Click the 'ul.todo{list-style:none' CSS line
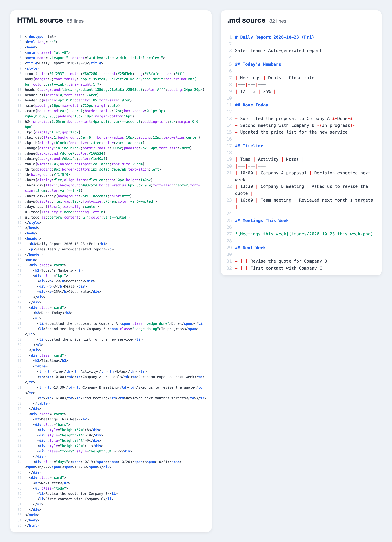Image resolution: width=392 pixels, height=542 pixels. [65, 212]
